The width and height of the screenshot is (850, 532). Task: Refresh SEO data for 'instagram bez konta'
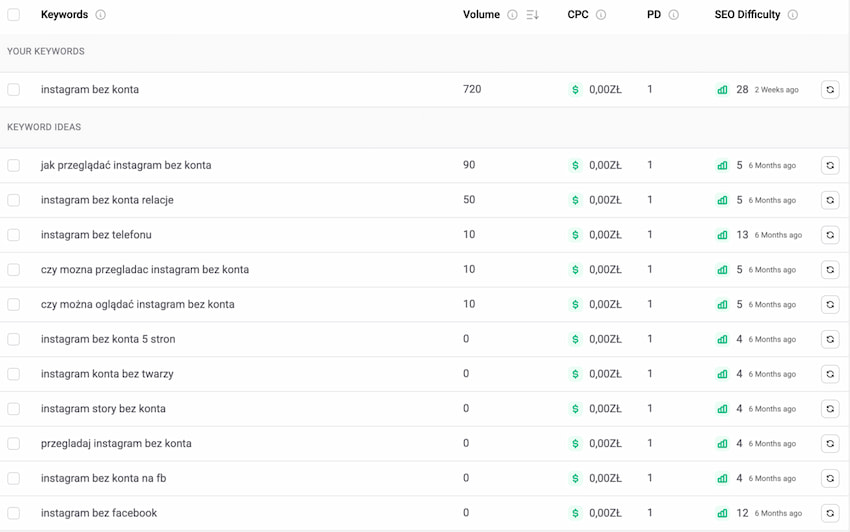pos(830,89)
